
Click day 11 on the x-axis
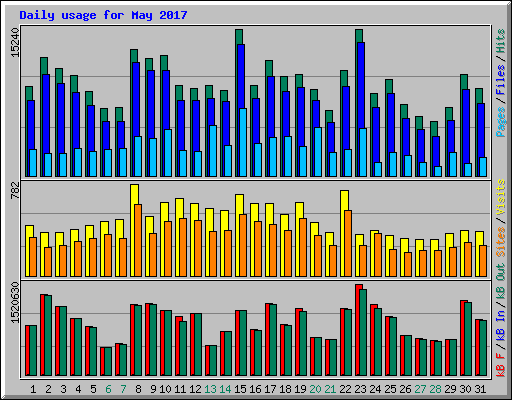[180, 389]
